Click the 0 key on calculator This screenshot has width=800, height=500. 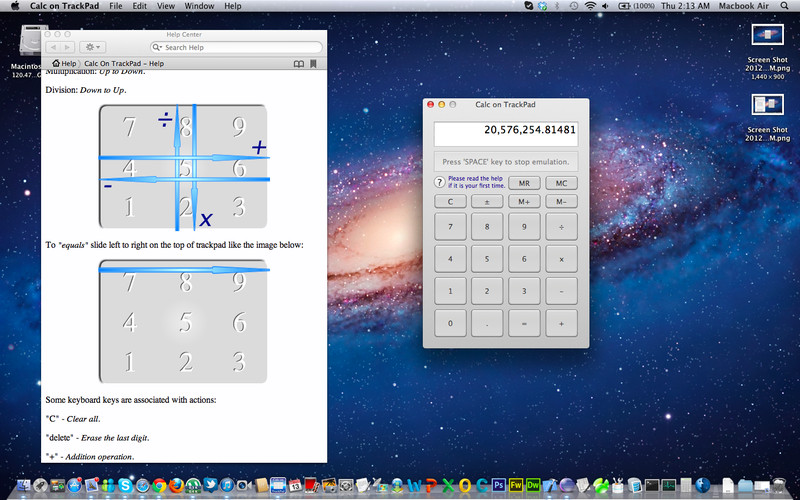[450, 323]
